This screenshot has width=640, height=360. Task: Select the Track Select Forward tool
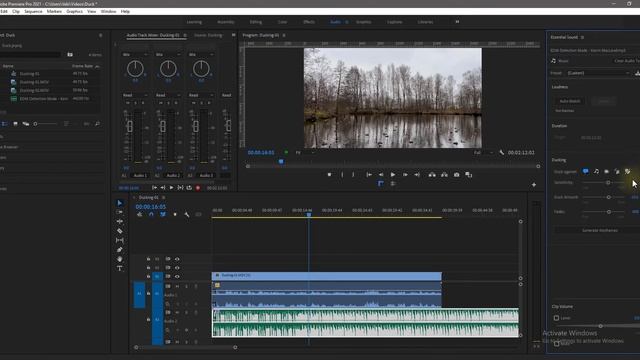120,212
